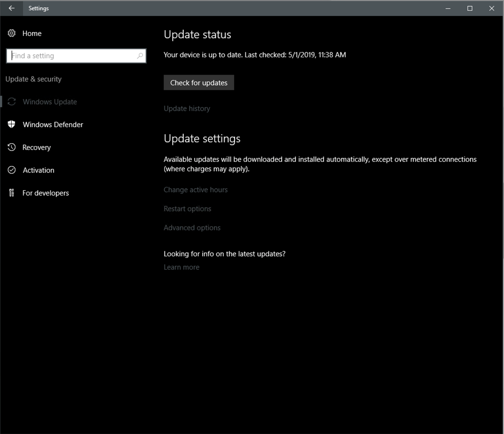Screen dimensions: 504x434
Task: Click the back arrow in the title bar
Action: 11,8
